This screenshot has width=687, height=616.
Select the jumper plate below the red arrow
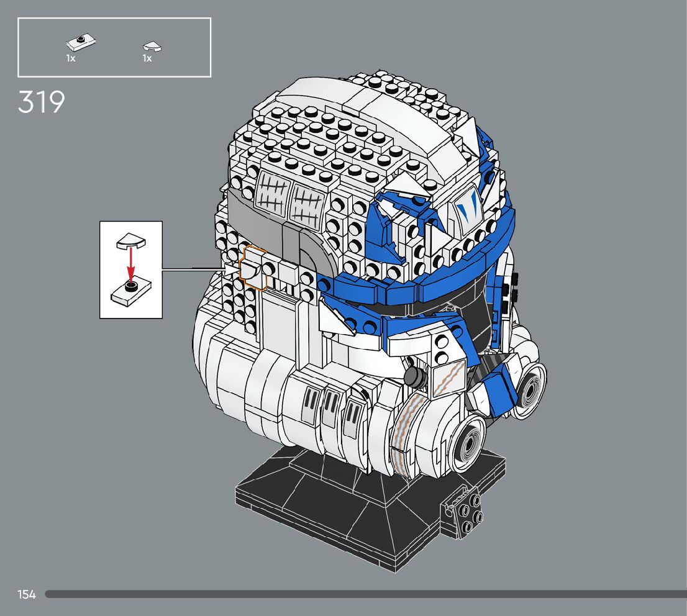pyautogui.click(x=131, y=292)
